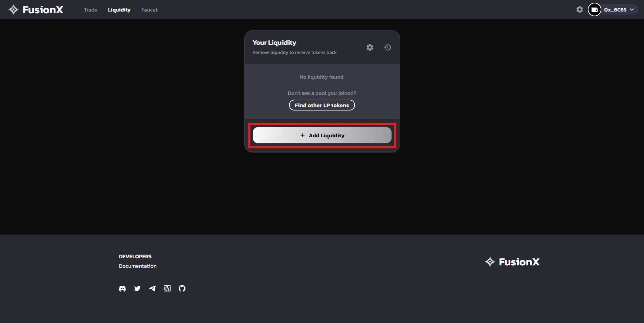Open the Discord community icon

(123, 288)
